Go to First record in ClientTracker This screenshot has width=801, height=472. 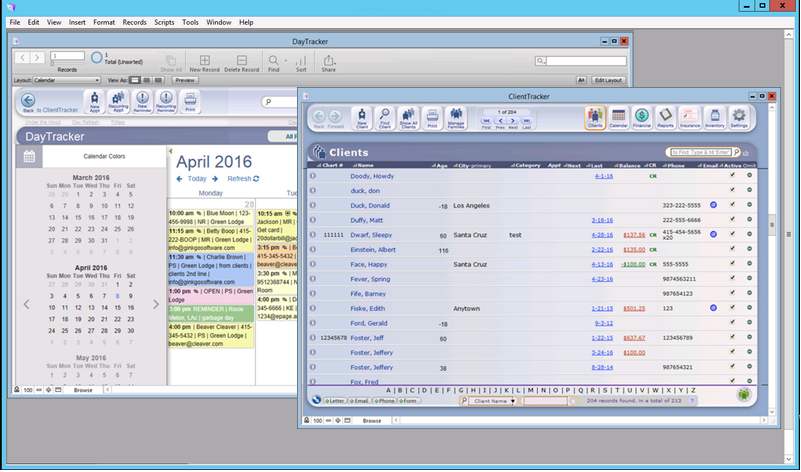tap(486, 121)
